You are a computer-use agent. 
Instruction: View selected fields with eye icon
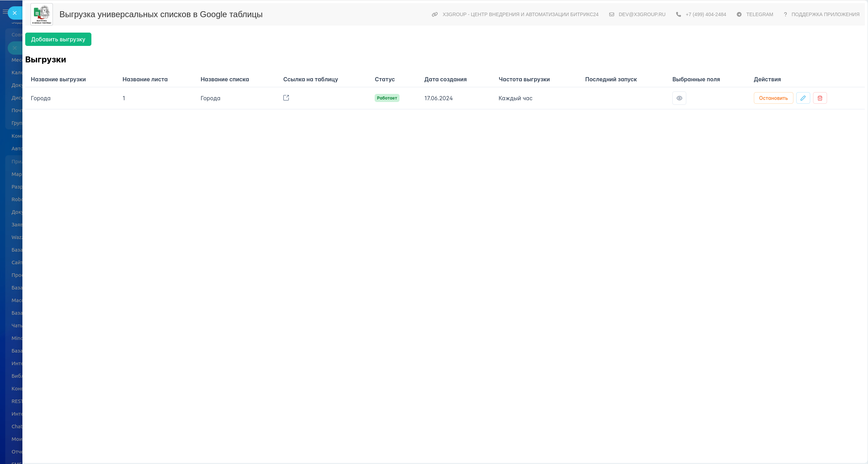tap(679, 98)
